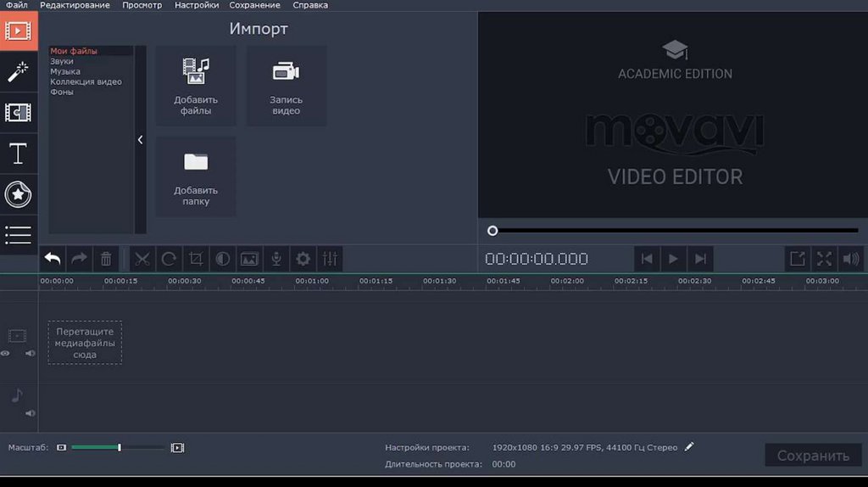
Task: Open Color adjustments half-circle icon
Action: [x=223, y=259]
